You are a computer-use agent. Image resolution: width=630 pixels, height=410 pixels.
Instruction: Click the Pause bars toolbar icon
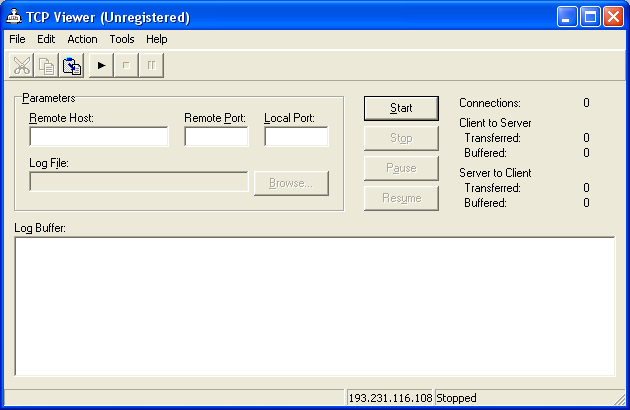151,66
